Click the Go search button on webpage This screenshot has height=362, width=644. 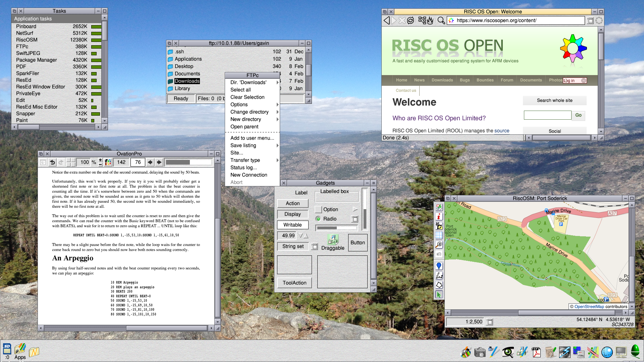(x=578, y=115)
